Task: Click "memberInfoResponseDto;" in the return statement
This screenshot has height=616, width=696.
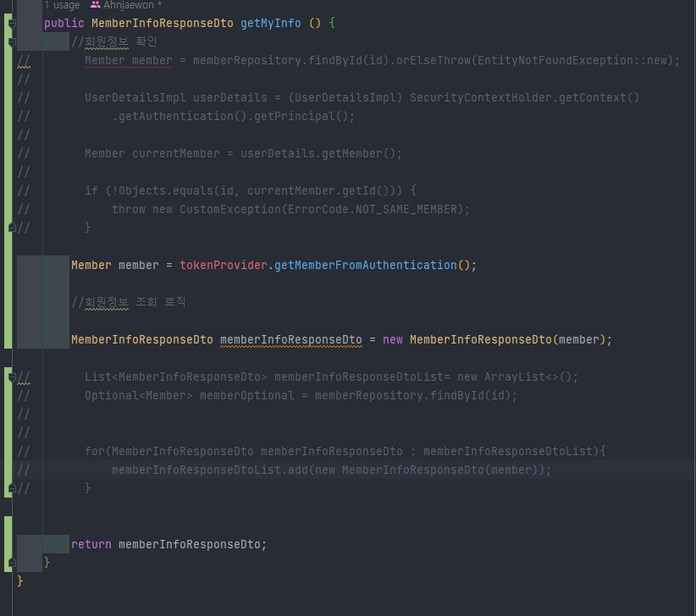Action: [x=193, y=545]
